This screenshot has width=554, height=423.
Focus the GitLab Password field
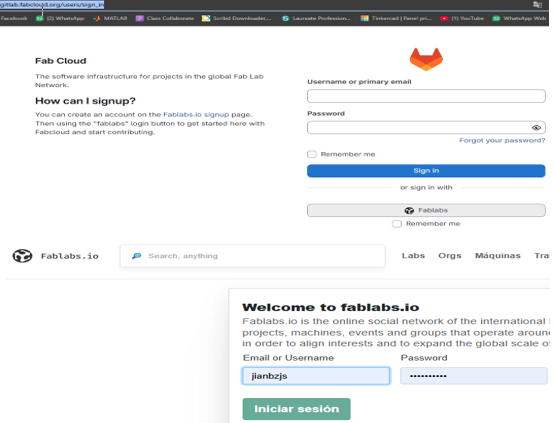426,128
